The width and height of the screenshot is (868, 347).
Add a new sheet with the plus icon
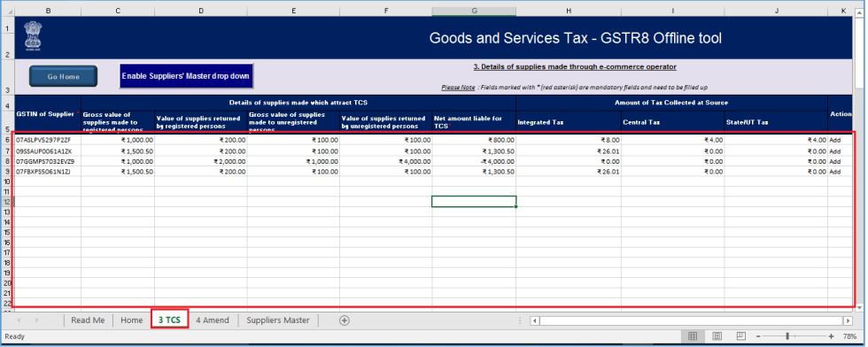345,320
